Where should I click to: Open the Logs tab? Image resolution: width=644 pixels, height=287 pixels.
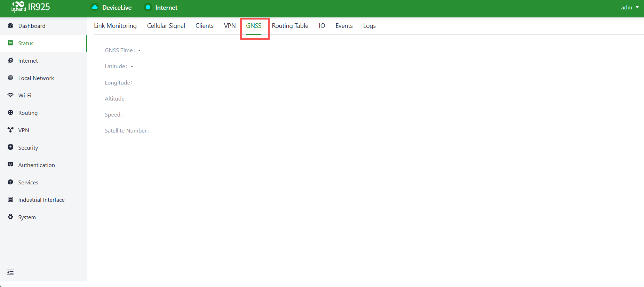(369, 26)
